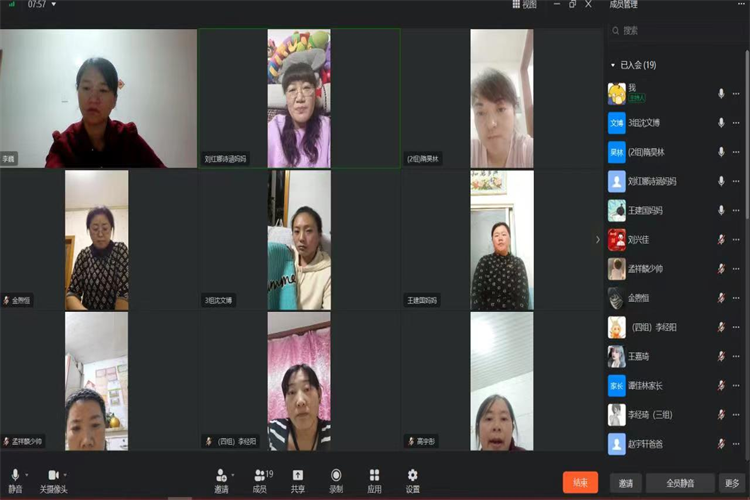Open more options for 金贵恒
The image size is (750, 500).
pyautogui.click(x=736, y=298)
